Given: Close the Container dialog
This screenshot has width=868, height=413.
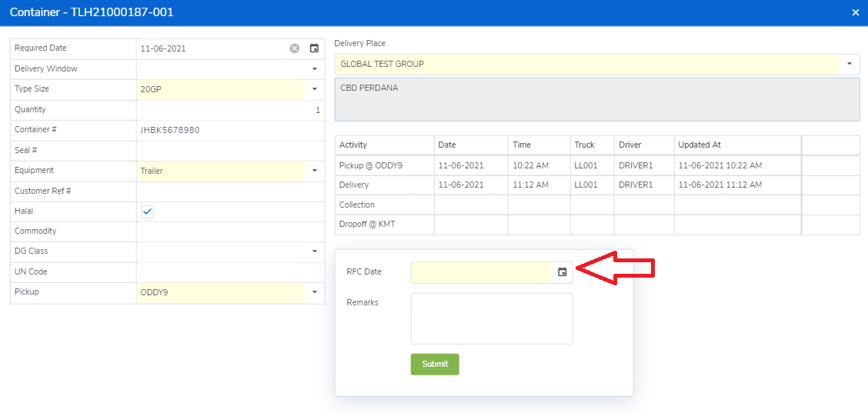Looking at the screenshot, I should tap(856, 12).
